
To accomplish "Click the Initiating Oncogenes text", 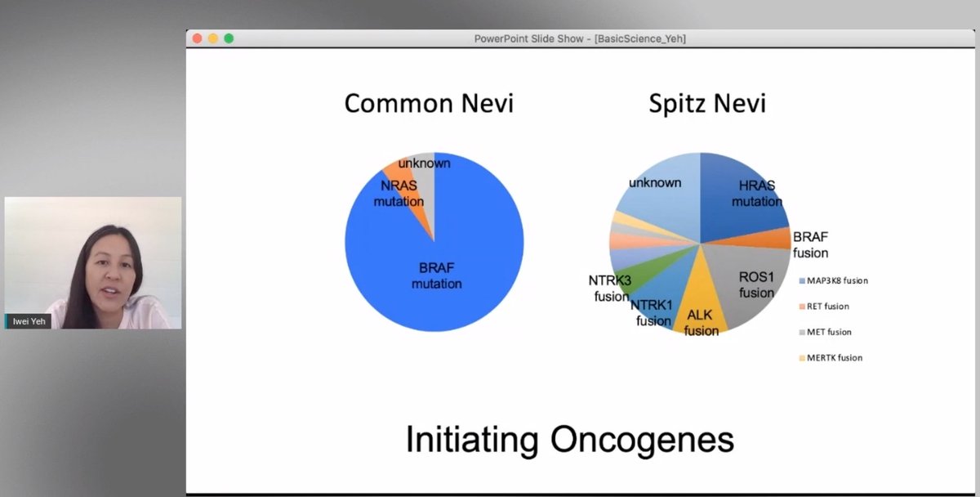I will 569,440.
